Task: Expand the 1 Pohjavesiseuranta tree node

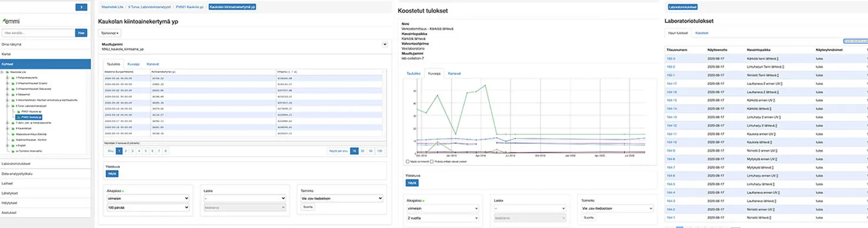Action: click(7, 78)
